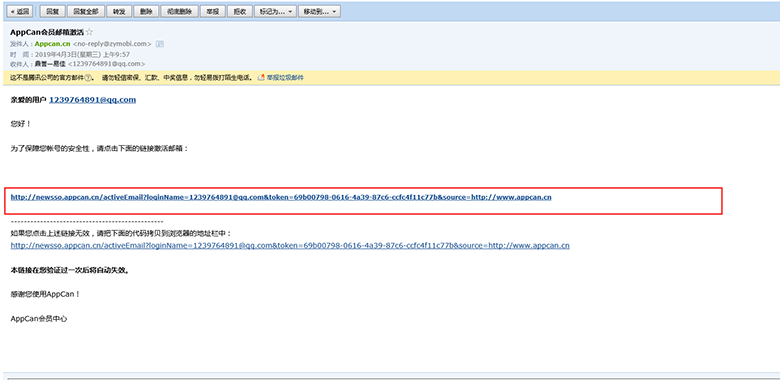Click the 彻底删除 permanently delete button
The width and height of the screenshot is (780, 380).
[180, 11]
